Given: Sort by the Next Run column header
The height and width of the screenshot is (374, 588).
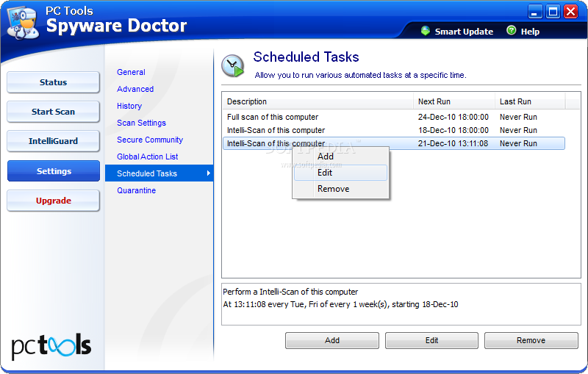Looking at the screenshot, I should click(454, 101).
